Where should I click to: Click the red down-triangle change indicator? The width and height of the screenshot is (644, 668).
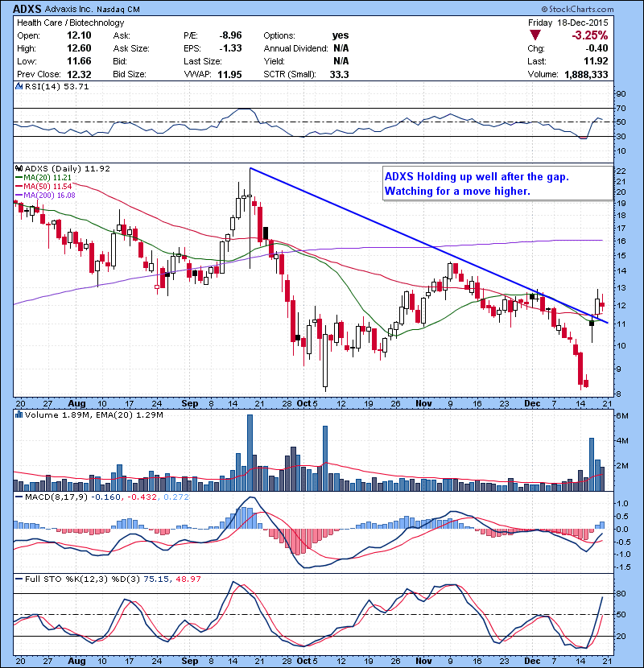coord(535,35)
